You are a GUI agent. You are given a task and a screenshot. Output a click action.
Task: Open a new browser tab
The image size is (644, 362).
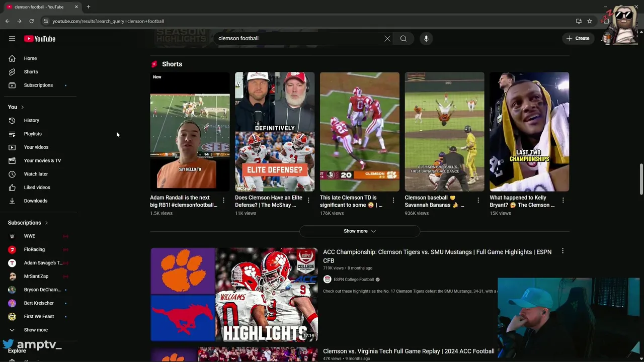pyautogui.click(x=88, y=7)
